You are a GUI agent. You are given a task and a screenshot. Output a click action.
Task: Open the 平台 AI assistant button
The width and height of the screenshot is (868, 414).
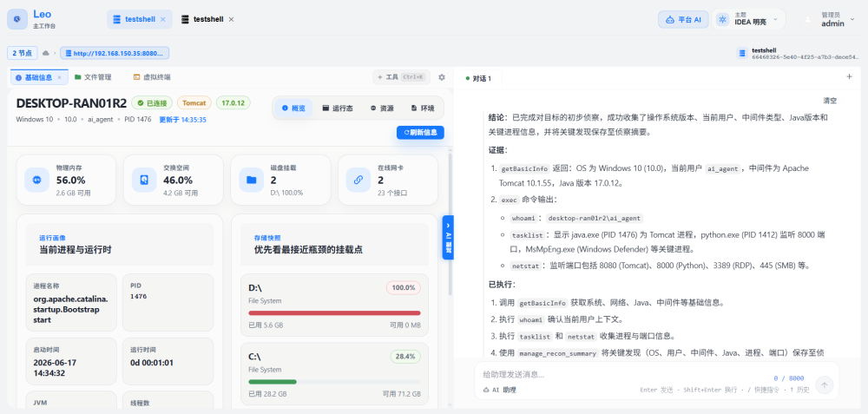(x=683, y=19)
